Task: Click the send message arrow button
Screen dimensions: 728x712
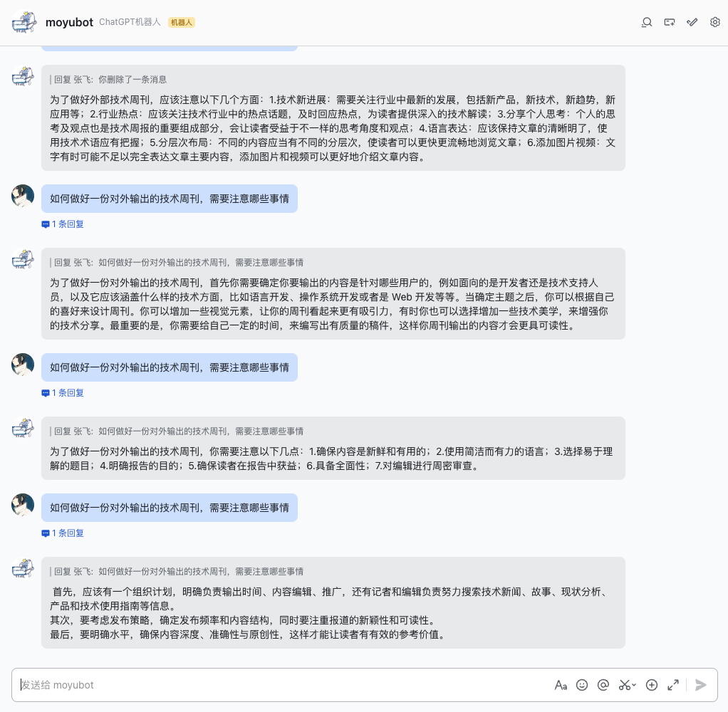Action: tap(701, 685)
